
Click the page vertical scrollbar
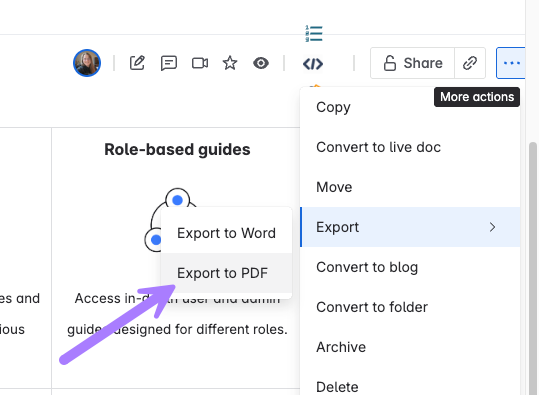pos(532,268)
